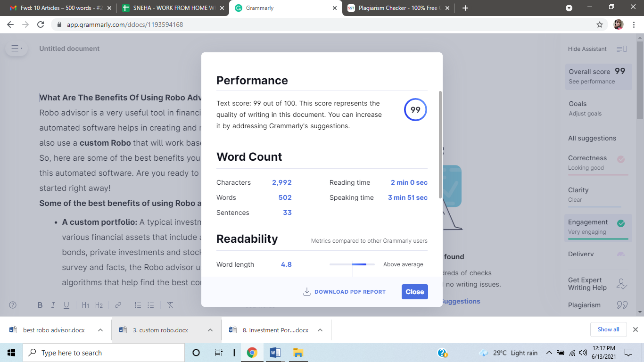Expand options for 3. custom robo.docx download
This screenshot has width=644, height=362.
[210, 330]
